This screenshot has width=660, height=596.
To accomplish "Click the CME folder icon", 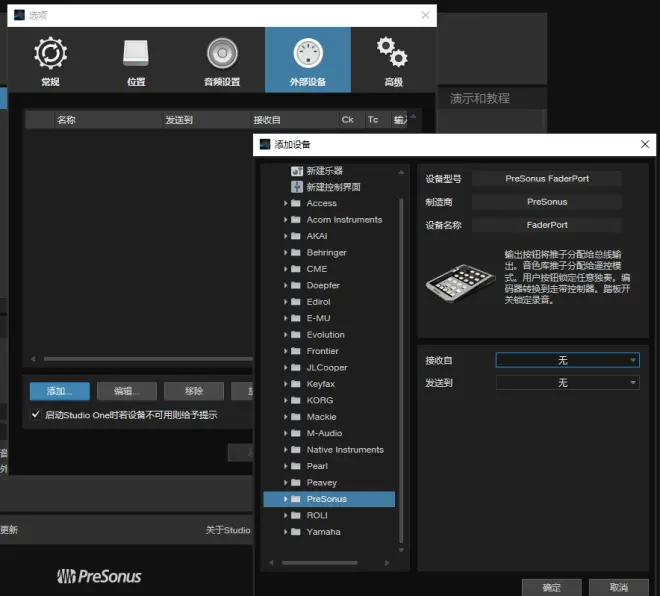I will tap(296, 269).
